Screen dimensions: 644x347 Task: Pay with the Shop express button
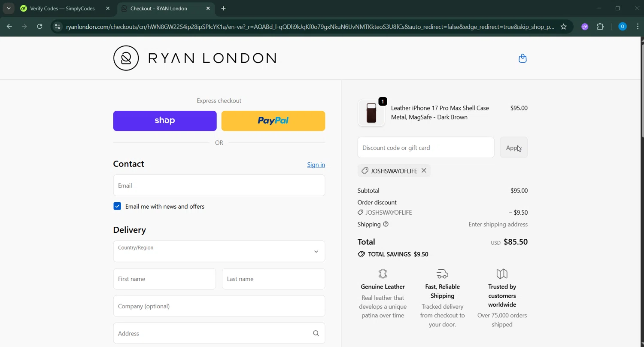point(165,121)
